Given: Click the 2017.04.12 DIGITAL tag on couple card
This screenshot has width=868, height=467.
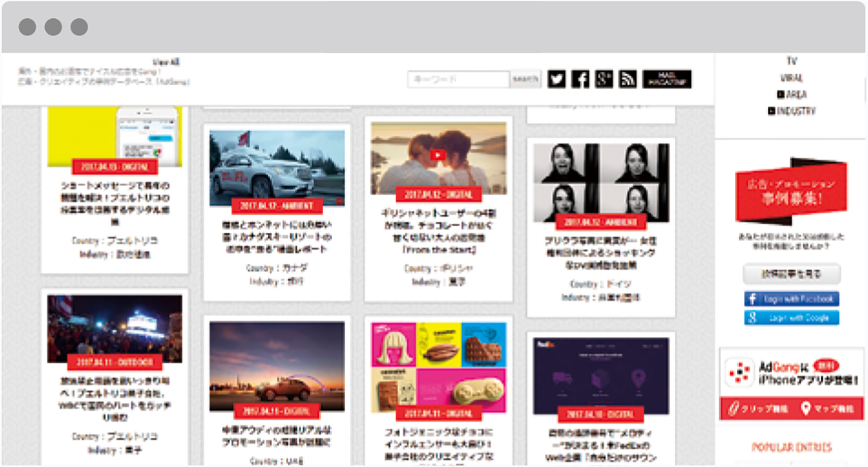Looking at the screenshot, I should (438, 195).
